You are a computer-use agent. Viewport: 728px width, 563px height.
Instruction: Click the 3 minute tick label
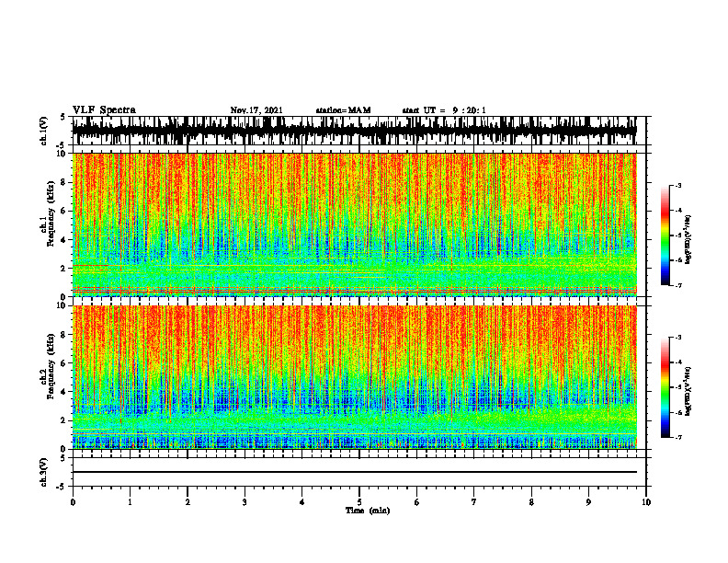tap(245, 502)
